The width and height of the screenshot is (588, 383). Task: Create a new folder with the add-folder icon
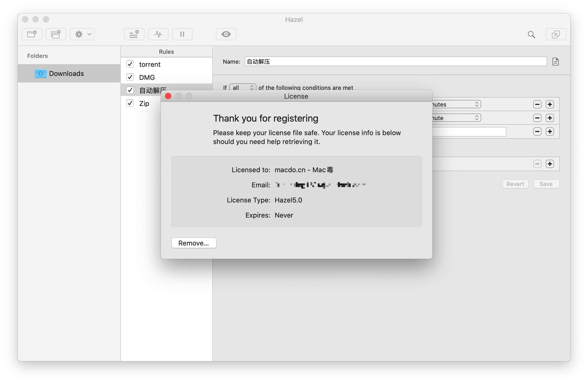[x=32, y=34]
